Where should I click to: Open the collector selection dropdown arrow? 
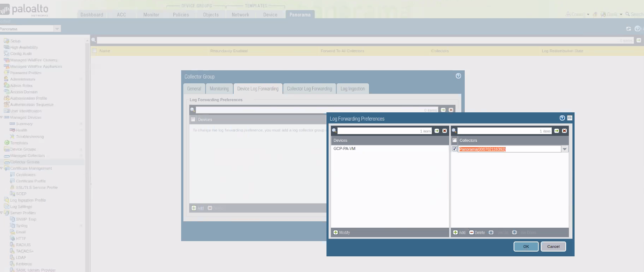565,149
